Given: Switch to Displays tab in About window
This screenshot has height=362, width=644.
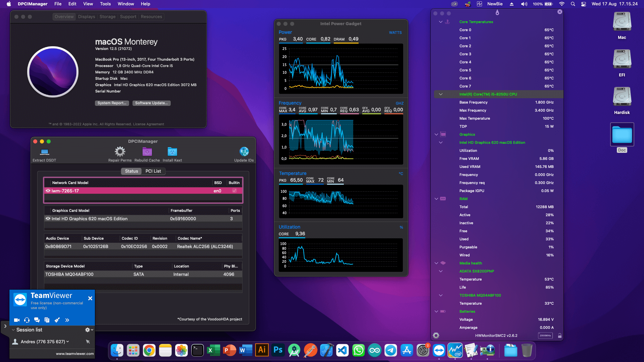Looking at the screenshot, I should click(x=87, y=17).
